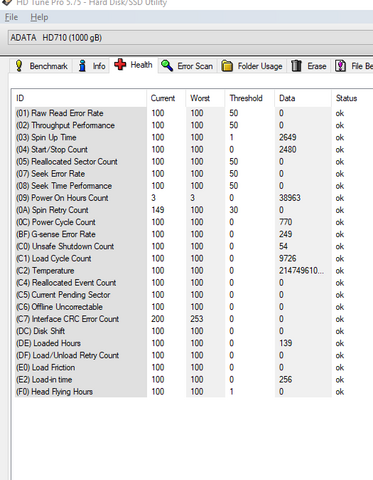
Task: Switch to the Error Scan tab
Action: (x=187, y=66)
